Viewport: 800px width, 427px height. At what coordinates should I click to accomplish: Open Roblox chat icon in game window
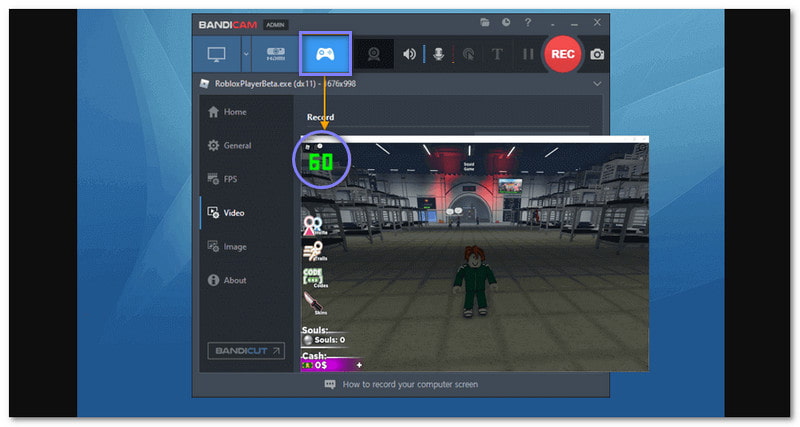tap(319, 147)
